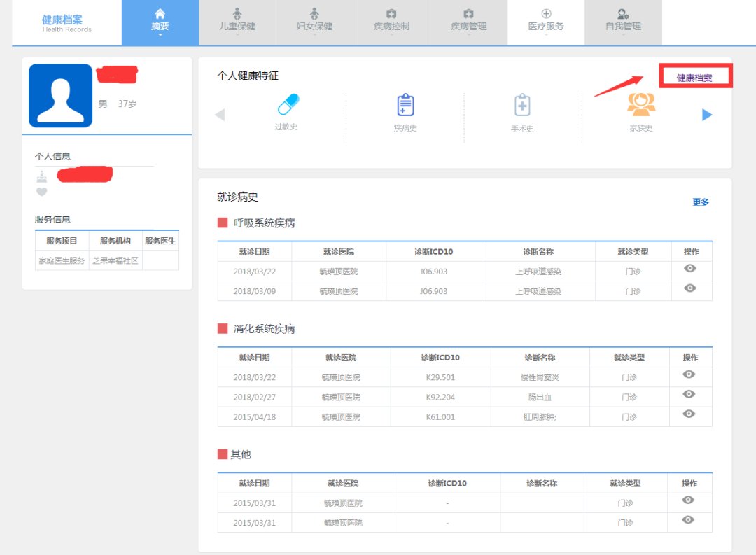Viewport: 756px width, 555px height.
Task: View details of 慢性胃窦炎 K29.501 record
Action: (x=689, y=374)
